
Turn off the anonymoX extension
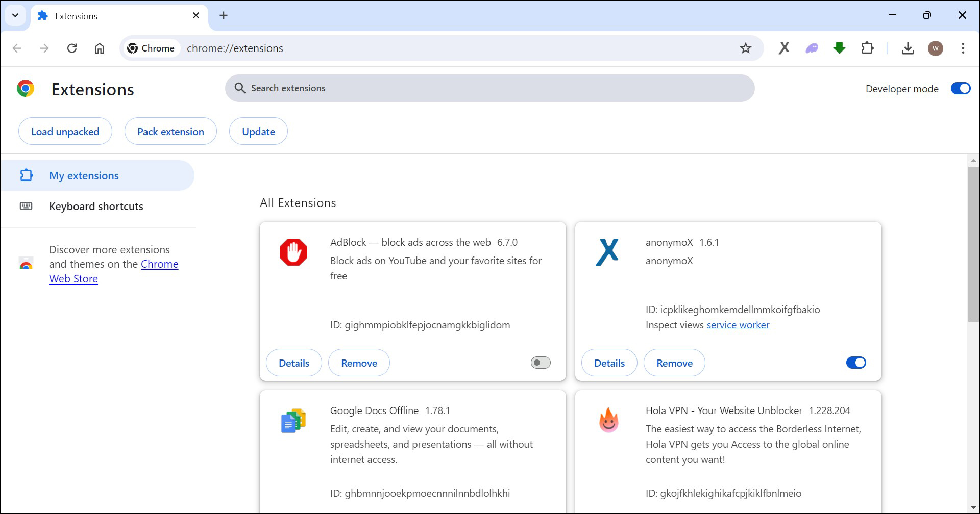[855, 362]
